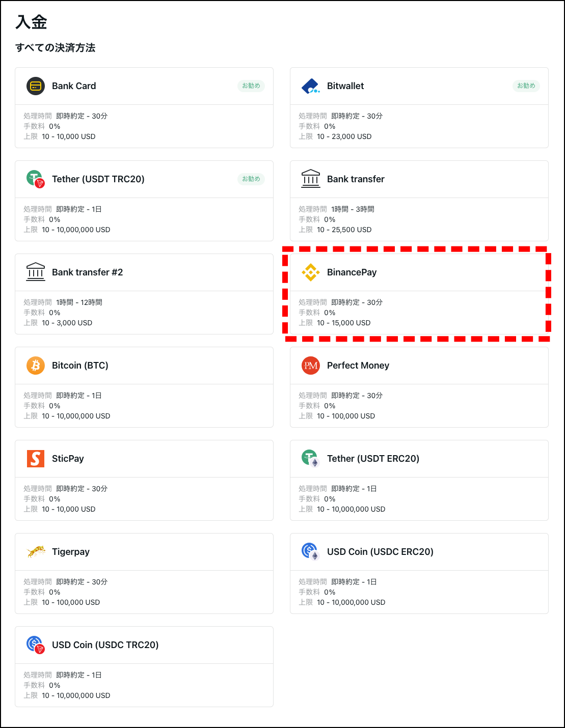This screenshot has width=565, height=728.
Task: Click the Bank transfer building icon
Action: [311, 179]
